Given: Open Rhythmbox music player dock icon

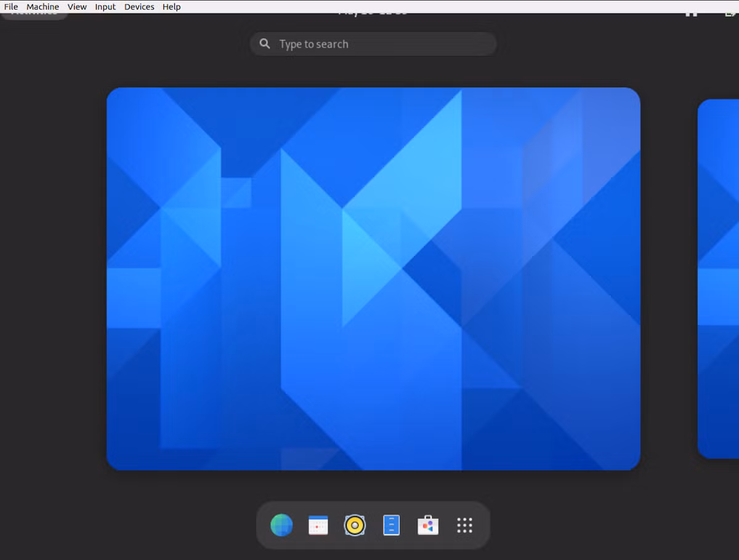Looking at the screenshot, I should (355, 525).
